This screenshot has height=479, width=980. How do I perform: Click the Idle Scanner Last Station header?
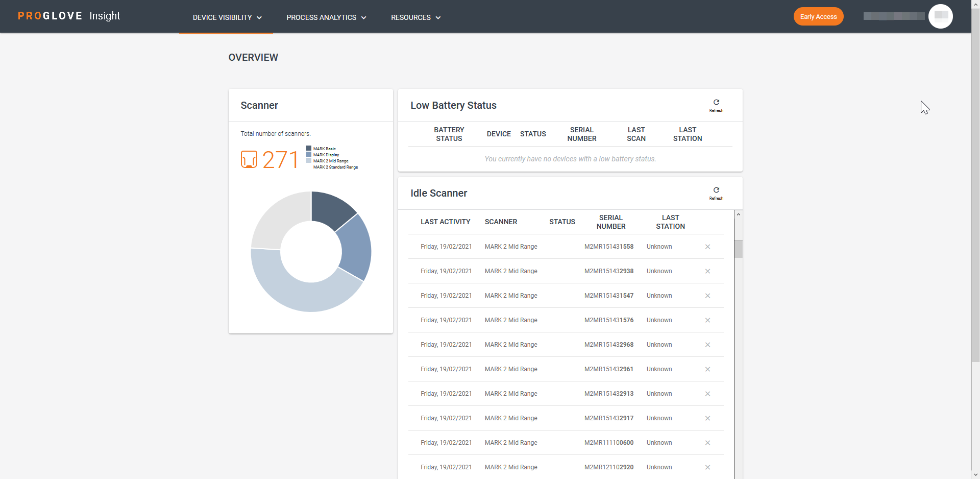point(670,222)
